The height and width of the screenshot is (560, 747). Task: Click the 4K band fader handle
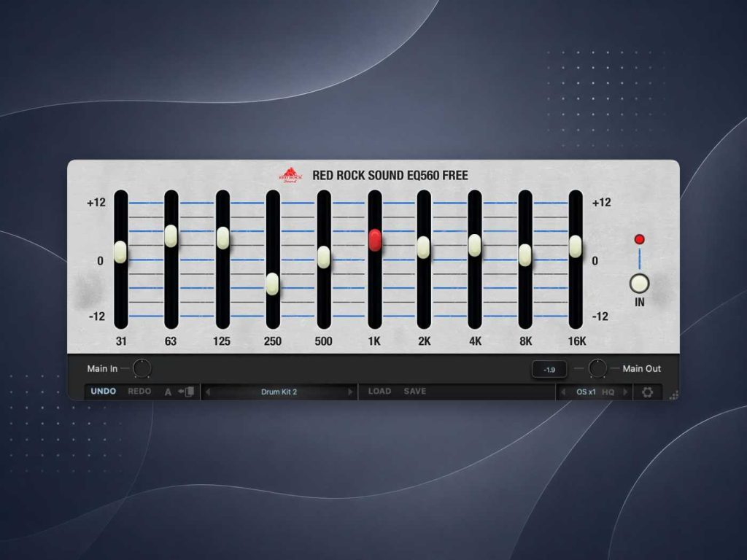pyautogui.click(x=474, y=245)
